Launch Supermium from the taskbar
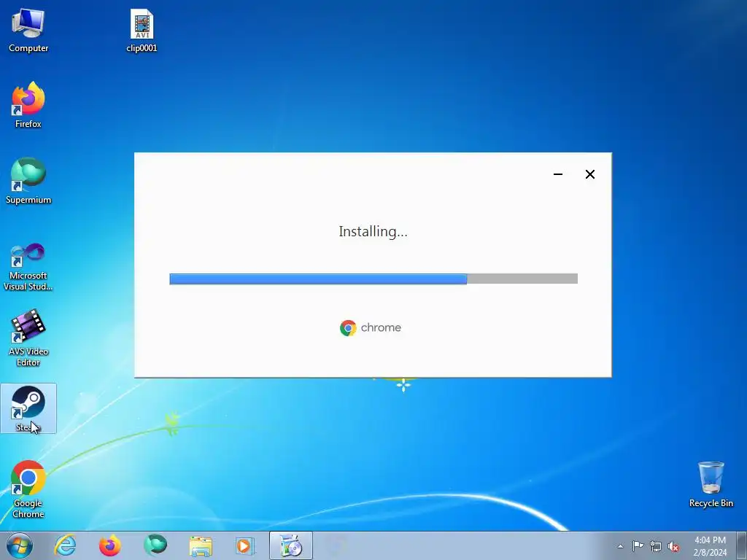Image resolution: width=747 pixels, height=560 pixels. click(155, 545)
